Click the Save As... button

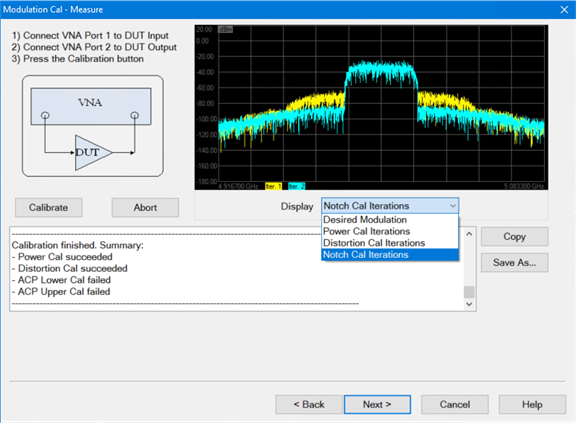pos(514,263)
